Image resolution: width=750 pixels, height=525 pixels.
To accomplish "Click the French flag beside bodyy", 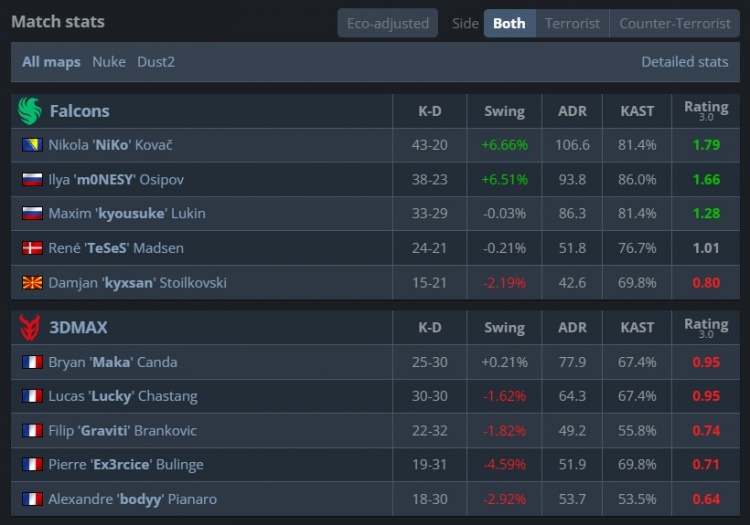I will [32, 499].
